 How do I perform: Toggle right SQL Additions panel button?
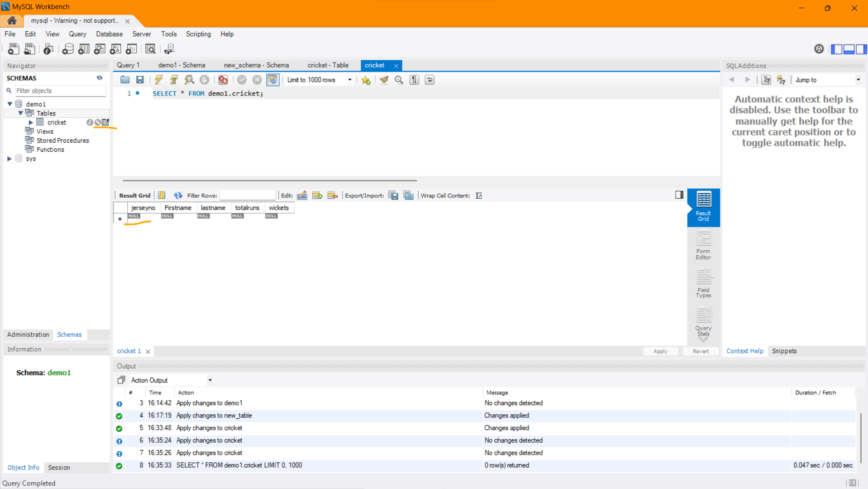pyautogui.click(x=861, y=49)
